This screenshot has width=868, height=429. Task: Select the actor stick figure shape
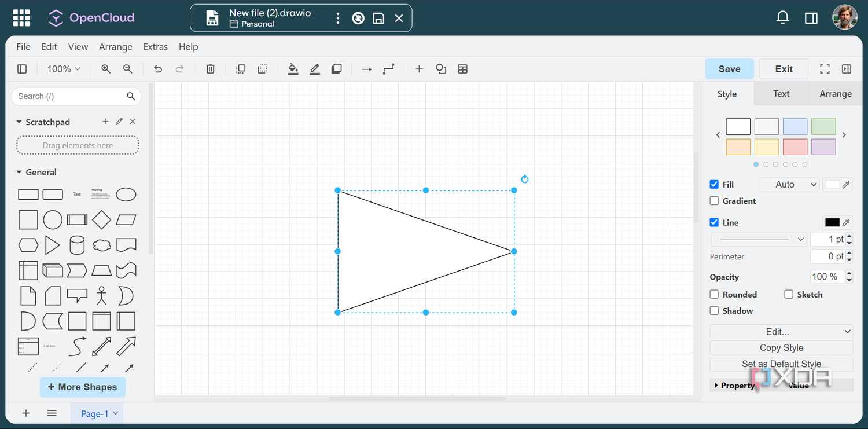[x=102, y=295]
